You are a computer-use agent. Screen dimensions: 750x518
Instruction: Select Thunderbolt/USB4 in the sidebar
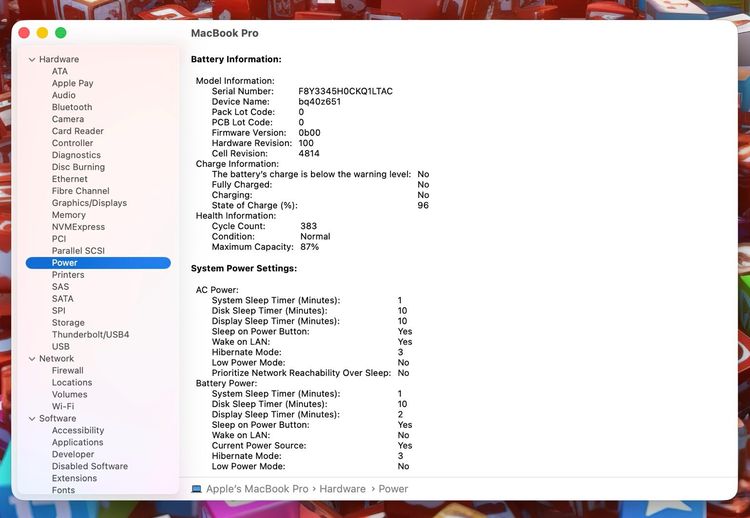pyautogui.click(x=91, y=335)
